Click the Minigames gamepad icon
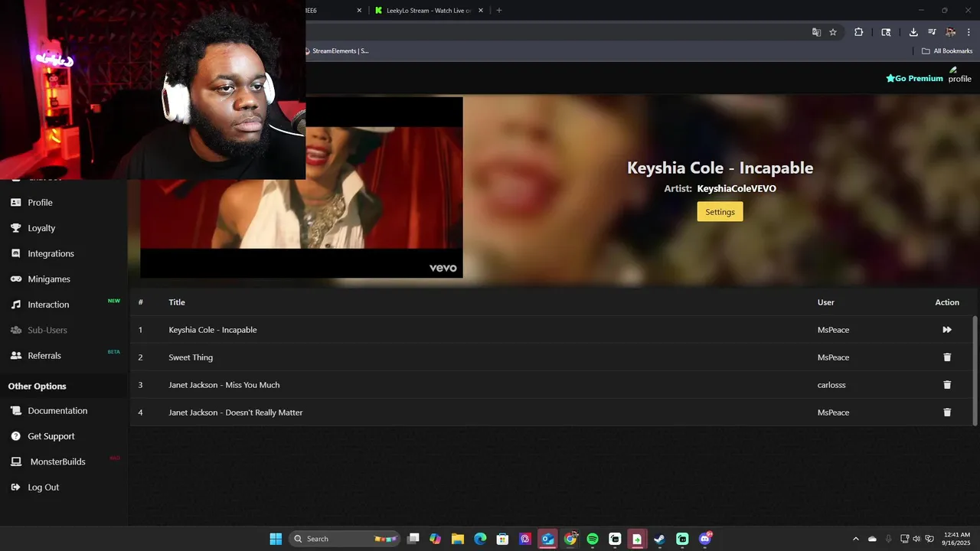 [x=15, y=279]
